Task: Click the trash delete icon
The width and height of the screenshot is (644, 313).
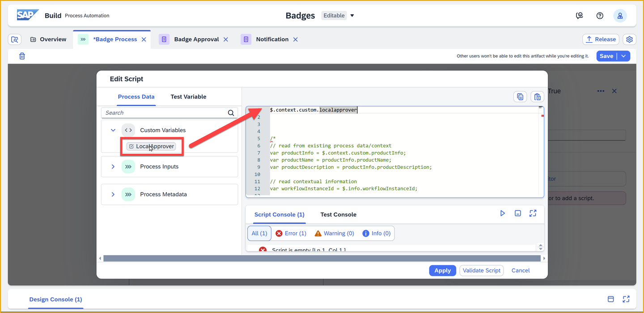Action: (x=22, y=56)
